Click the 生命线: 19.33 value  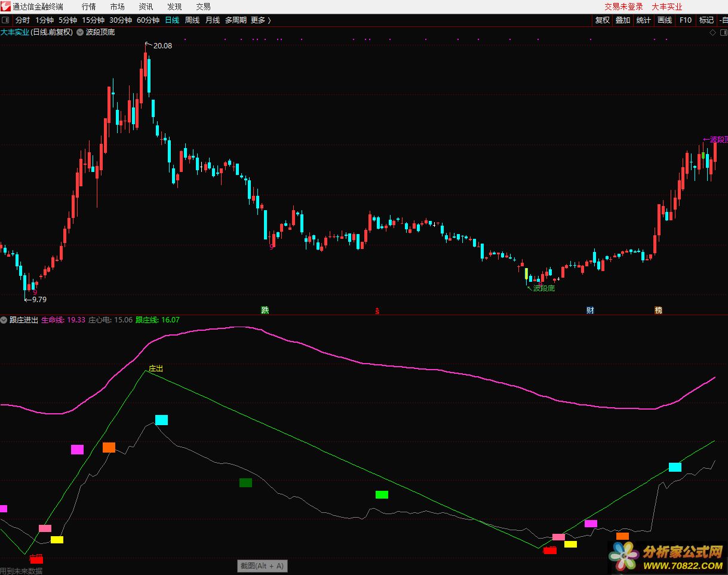pos(63,320)
